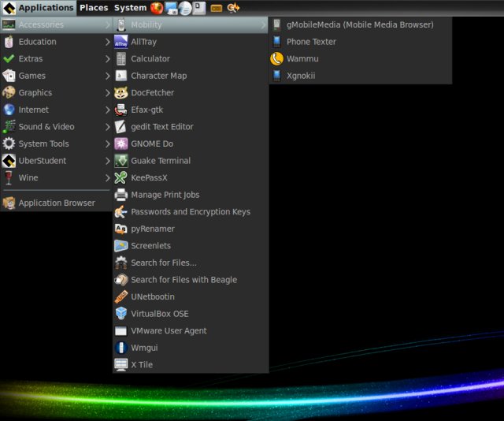This screenshot has width=504, height=421.
Task: Open Character Map
Action: 191,76
